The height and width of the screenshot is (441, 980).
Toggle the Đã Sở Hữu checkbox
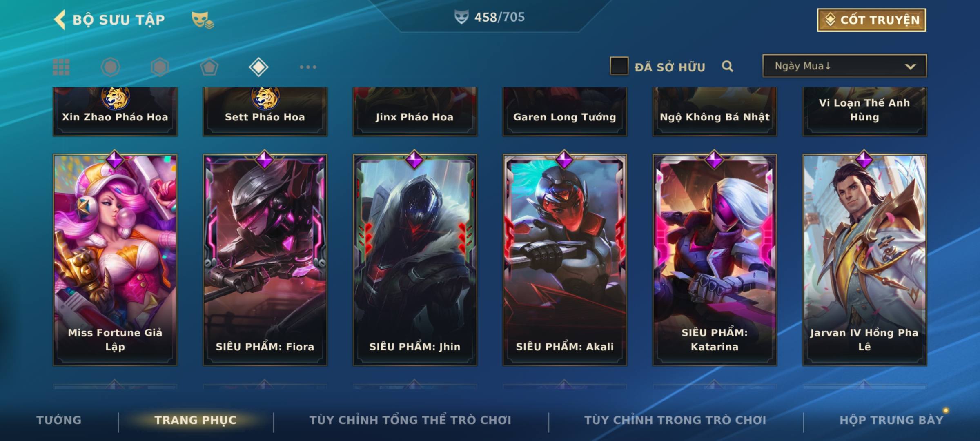pos(619,66)
